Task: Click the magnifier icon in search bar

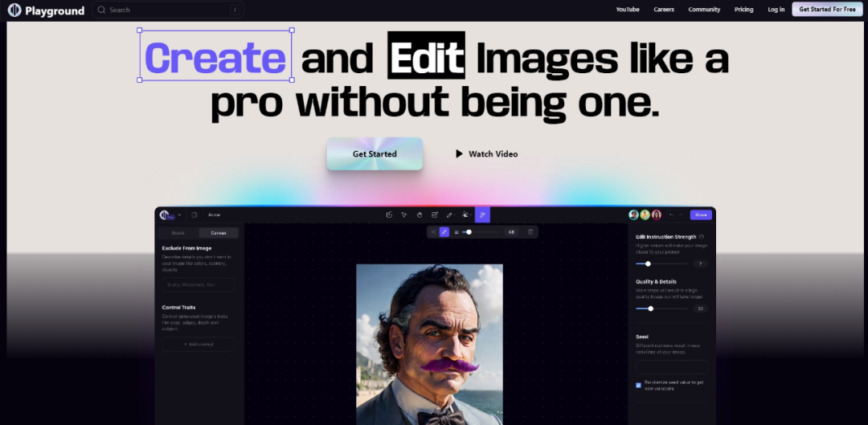Action: 101,10
